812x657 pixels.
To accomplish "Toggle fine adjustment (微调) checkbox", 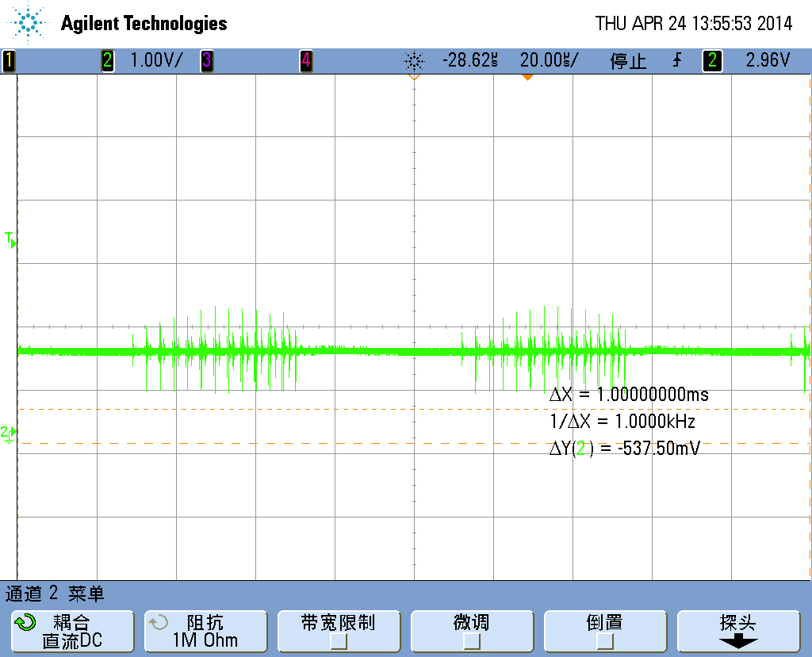I will 472,641.
